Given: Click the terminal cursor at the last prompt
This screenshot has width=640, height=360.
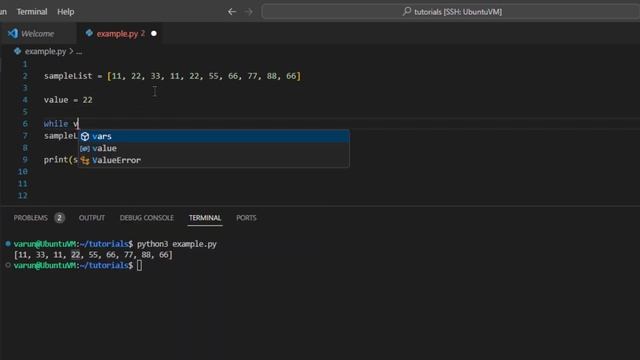Looking at the screenshot, I should [140, 266].
